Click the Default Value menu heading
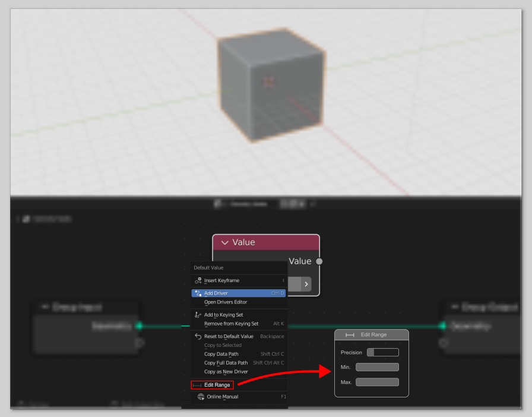This screenshot has width=532, height=417. [208, 267]
